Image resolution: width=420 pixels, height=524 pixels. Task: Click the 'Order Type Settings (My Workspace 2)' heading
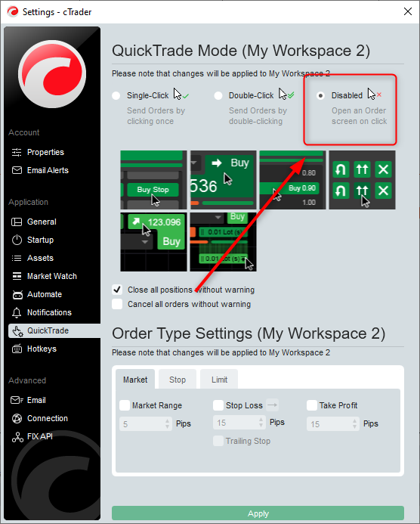[x=249, y=333]
